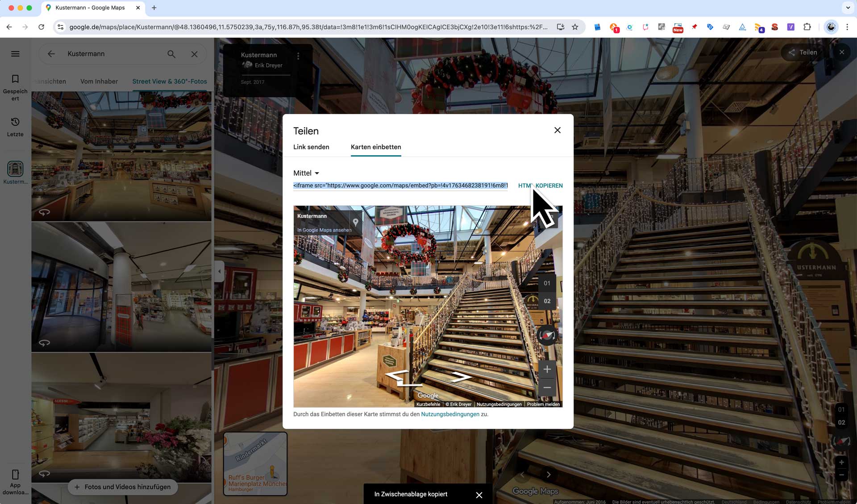Select the Vom Inhaber photos tab
The height and width of the screenshot is (504, 857).
click(x=99, y=82)
